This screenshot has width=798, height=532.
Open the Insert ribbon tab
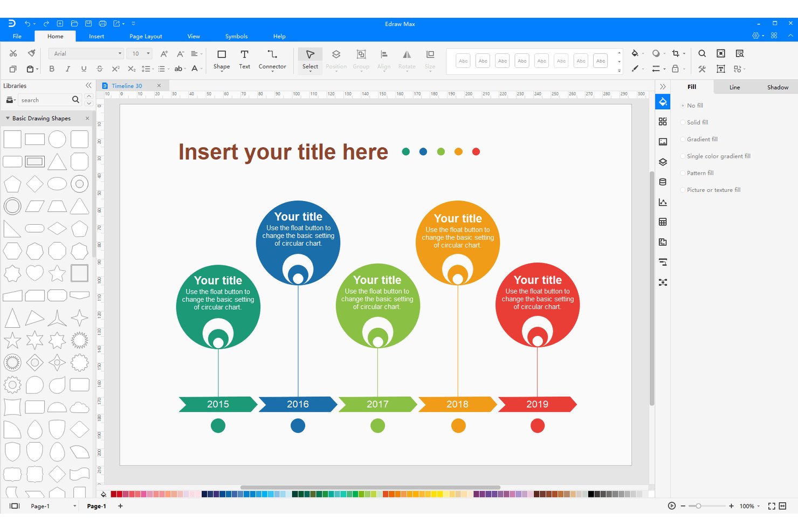97,36
